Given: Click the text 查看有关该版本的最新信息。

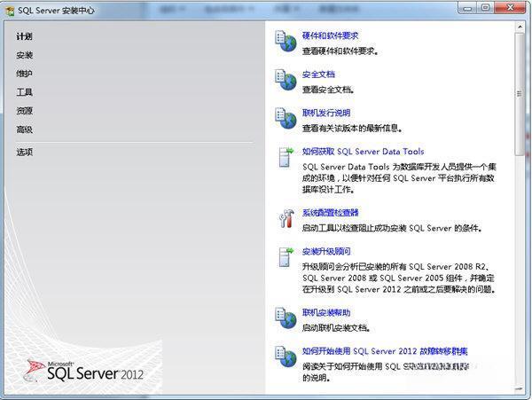Looking at the screenshot, I should tap(353, 129).
